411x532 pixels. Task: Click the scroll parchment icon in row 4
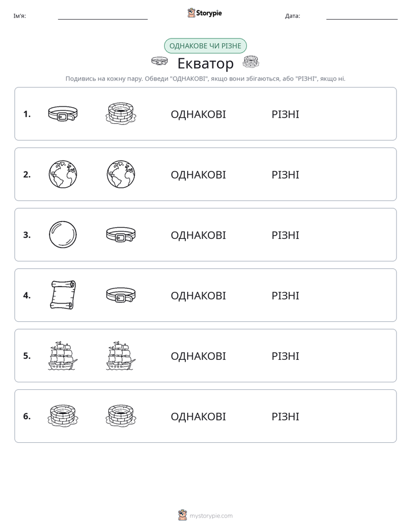[63, 295]
